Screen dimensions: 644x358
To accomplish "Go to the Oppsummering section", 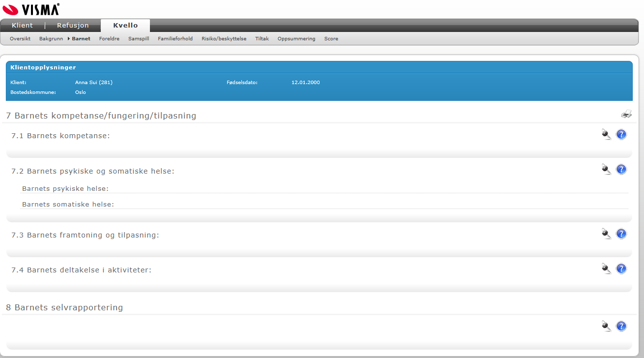I will [x=296, y=38].
